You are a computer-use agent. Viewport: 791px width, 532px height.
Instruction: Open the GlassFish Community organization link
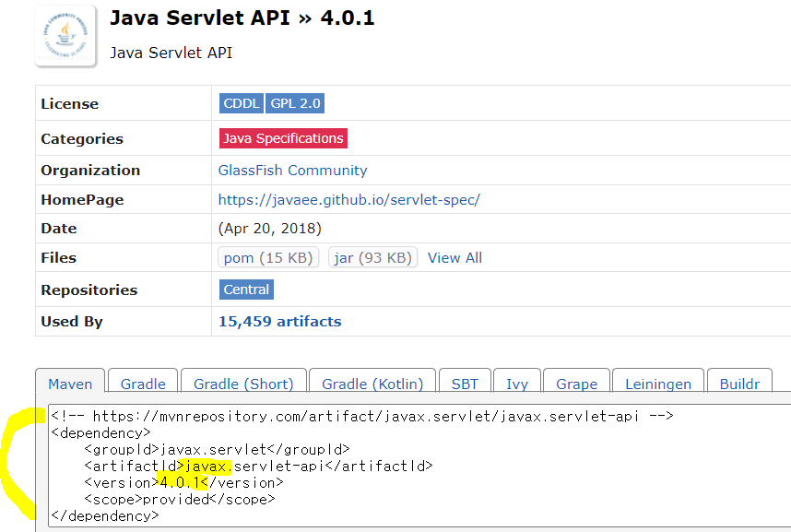292,171
